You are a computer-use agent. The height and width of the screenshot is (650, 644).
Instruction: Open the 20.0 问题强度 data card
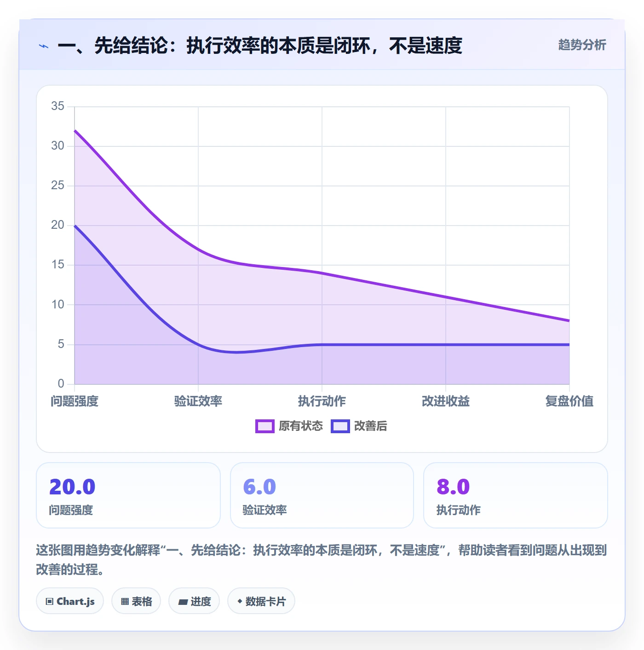[x=128, y=495]
